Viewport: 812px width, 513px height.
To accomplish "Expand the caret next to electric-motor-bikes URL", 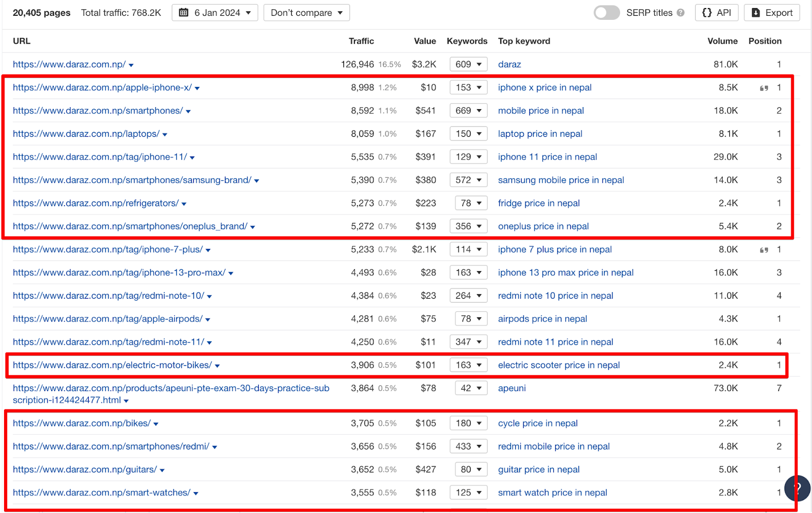I will pyautogui.click(x=217, y=366).
